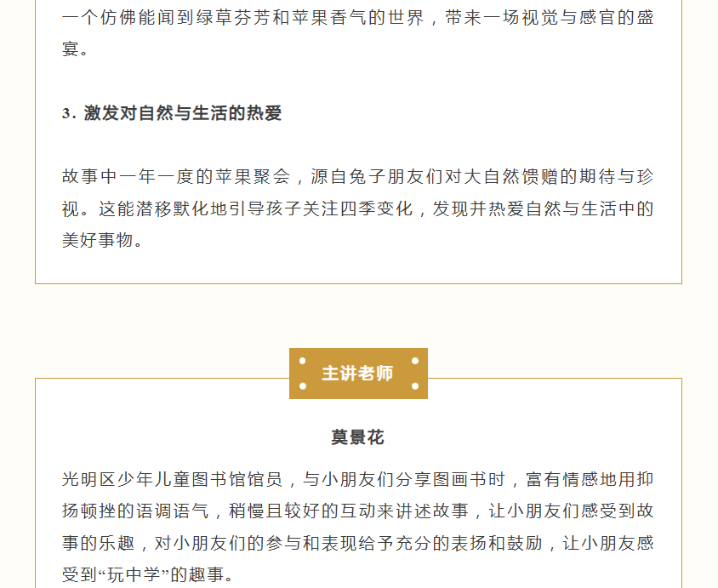718x588 pixels.
Task: Click the top-left white dot on 主讲老师 badge
Action: click(302, 361)
